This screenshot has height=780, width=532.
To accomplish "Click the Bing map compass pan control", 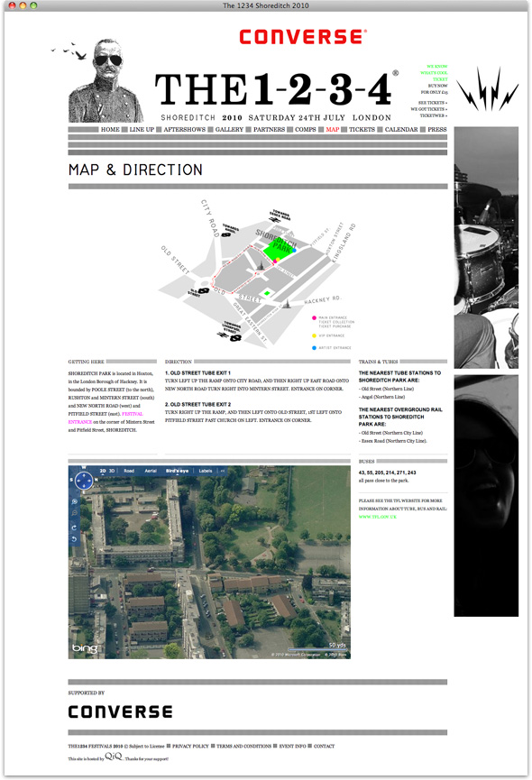I will pos(84,480).
